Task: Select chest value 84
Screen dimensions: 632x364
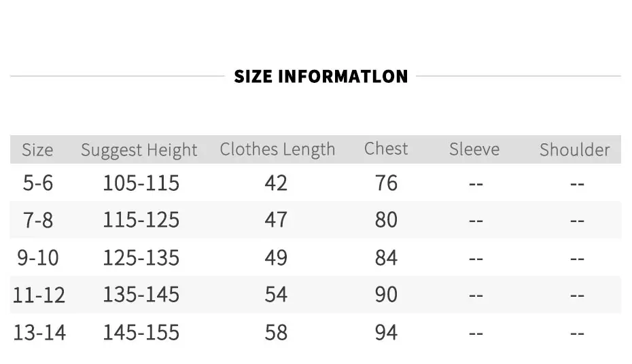Action: pos(386,257)
